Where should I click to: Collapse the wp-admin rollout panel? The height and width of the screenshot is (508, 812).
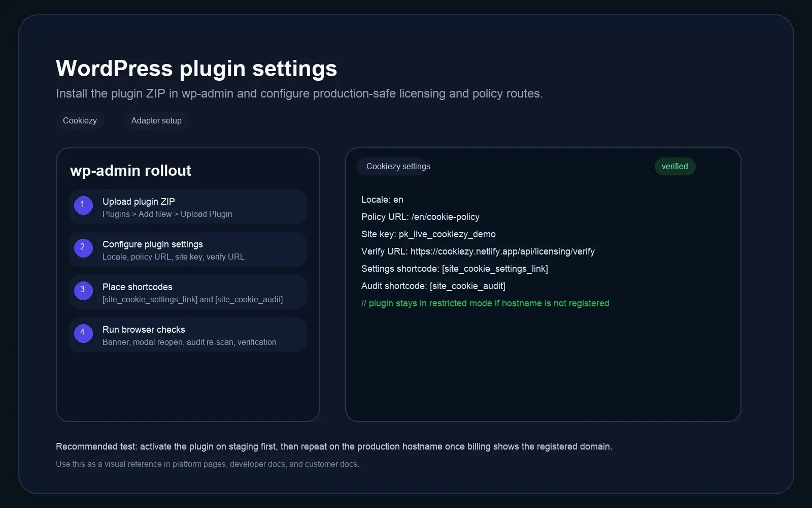[x=130, y=170]
